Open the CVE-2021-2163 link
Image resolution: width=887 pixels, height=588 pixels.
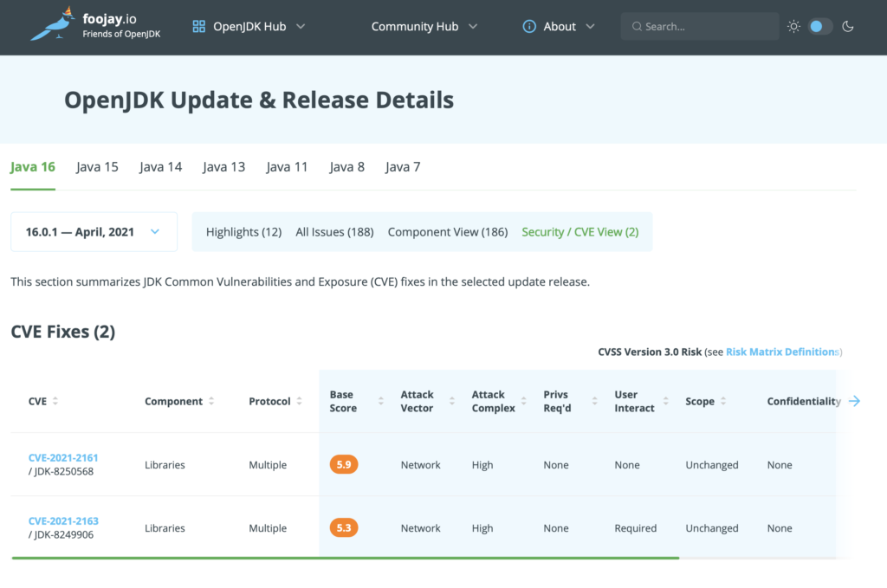(x=63, y=520)
